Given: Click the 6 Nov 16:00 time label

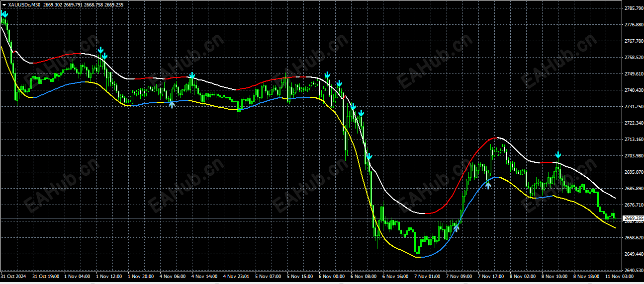Looking at the screenshot, I should 396,277.
